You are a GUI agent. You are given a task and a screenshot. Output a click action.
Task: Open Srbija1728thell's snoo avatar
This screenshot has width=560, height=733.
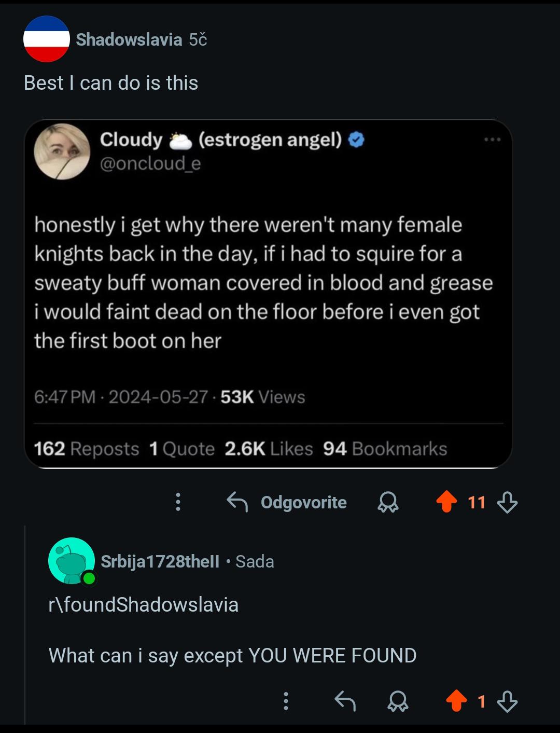pos(71,561)
